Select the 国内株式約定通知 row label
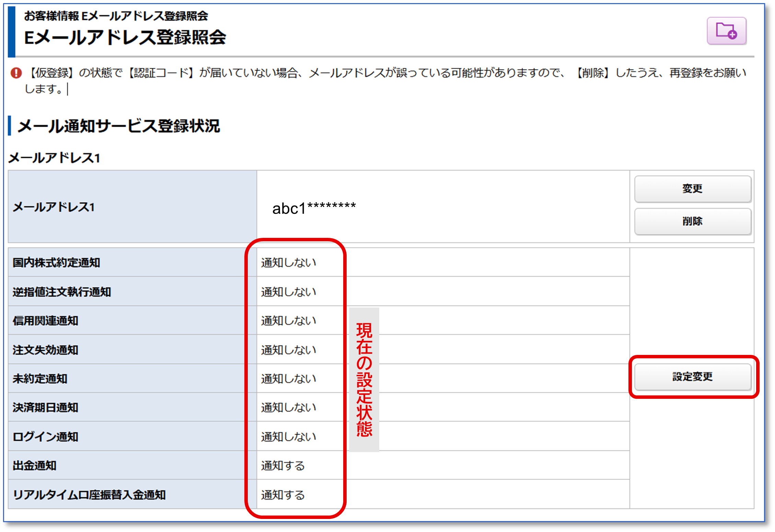Viewport: 775px width, 532px height. pos(56,263)
